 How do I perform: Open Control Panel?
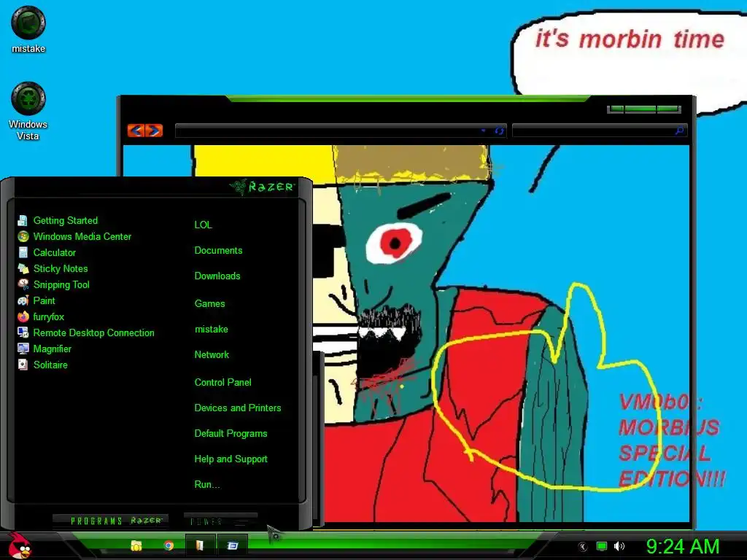[x=222, y=382]
